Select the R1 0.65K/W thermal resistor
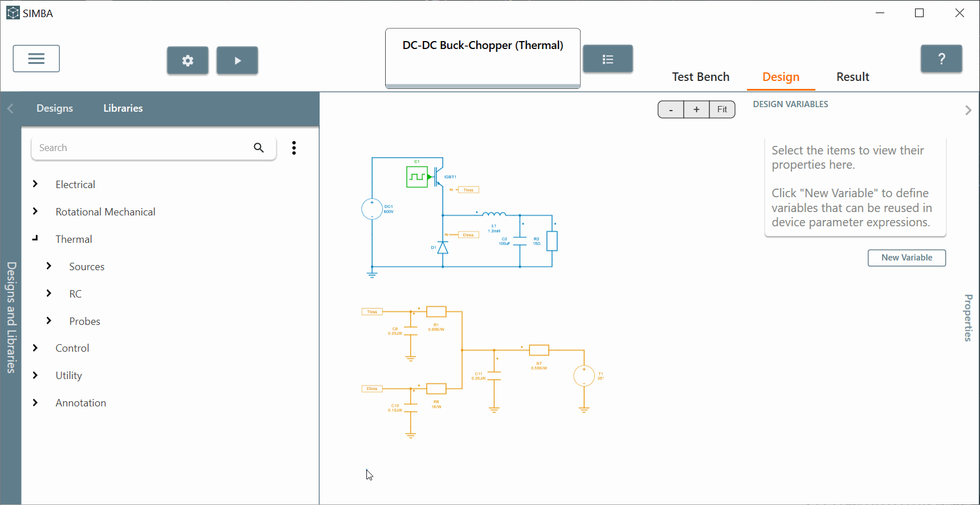This screenshot has height=505, width=980. click(x=436, y=312)
